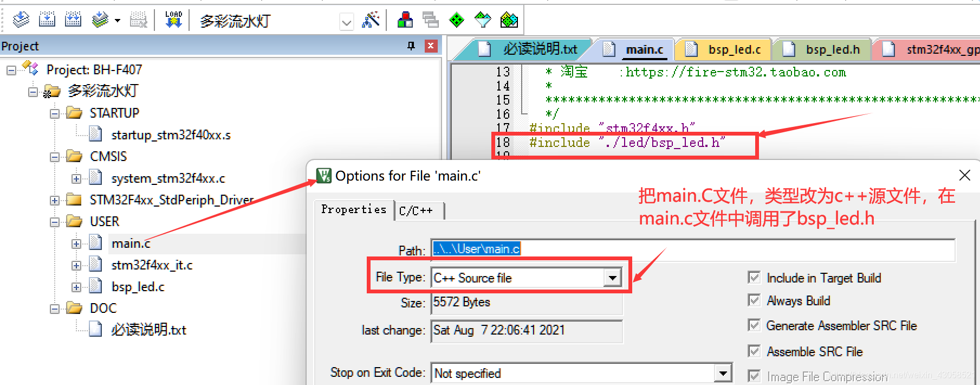The width and height of the screenshot is (980, 385).
Task: Select system_stm32f4xx.c in project tree
Action: pyautogui.click(x=168, y=178)
